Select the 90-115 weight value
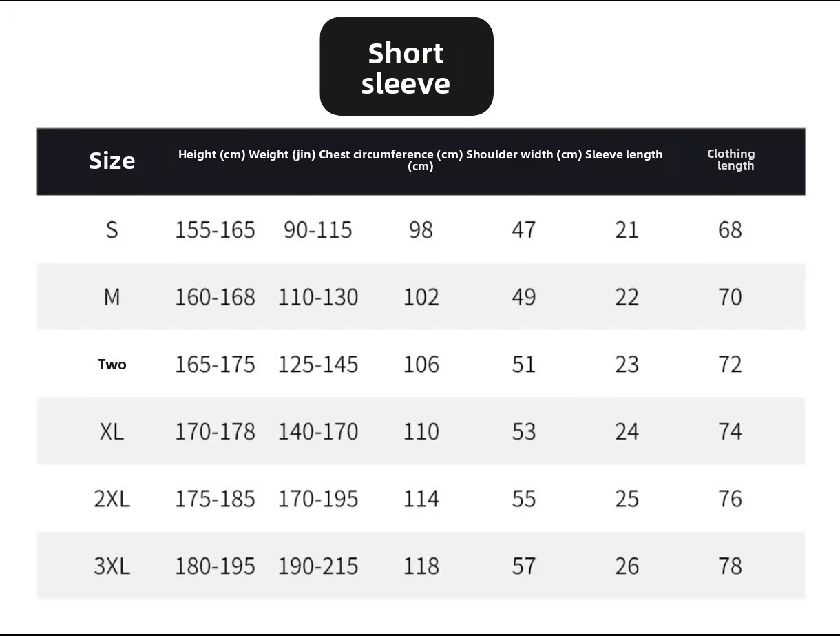The width and height of the screenshot is (840, 636). tap(318, 229)
